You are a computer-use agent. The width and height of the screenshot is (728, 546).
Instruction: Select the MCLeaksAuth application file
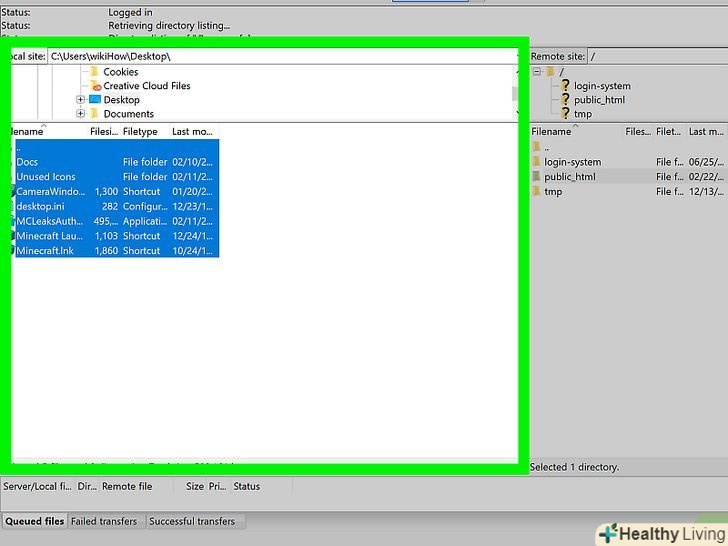click(117, 221)
